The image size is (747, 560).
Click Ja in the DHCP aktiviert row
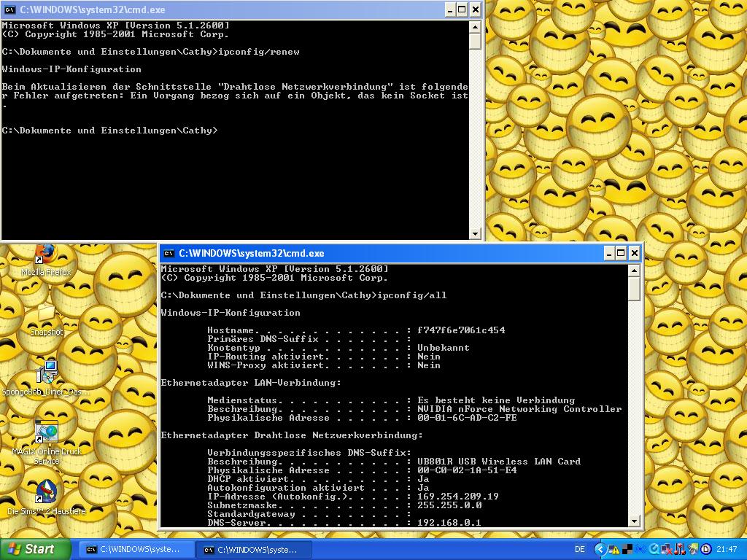(x=423, y=478)
